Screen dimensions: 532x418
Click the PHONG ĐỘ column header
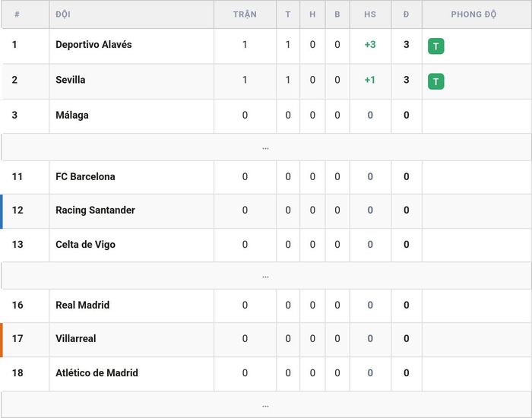coord(473,14)
